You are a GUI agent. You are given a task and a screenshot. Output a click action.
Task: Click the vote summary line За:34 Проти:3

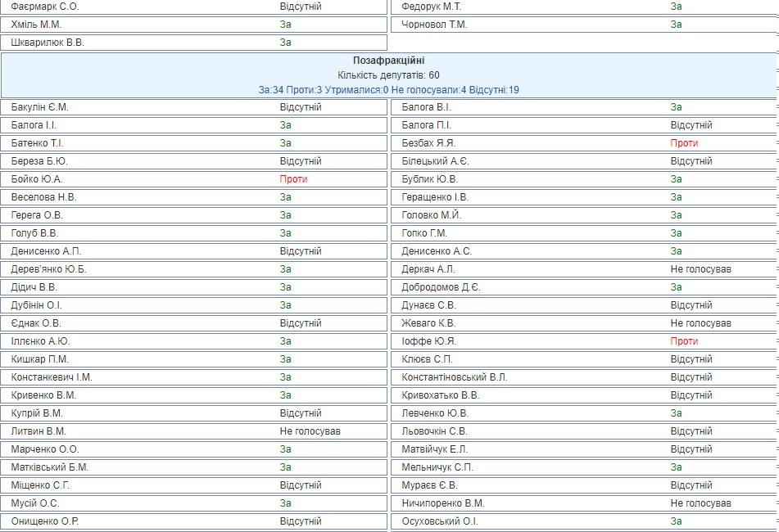[388, 90]
